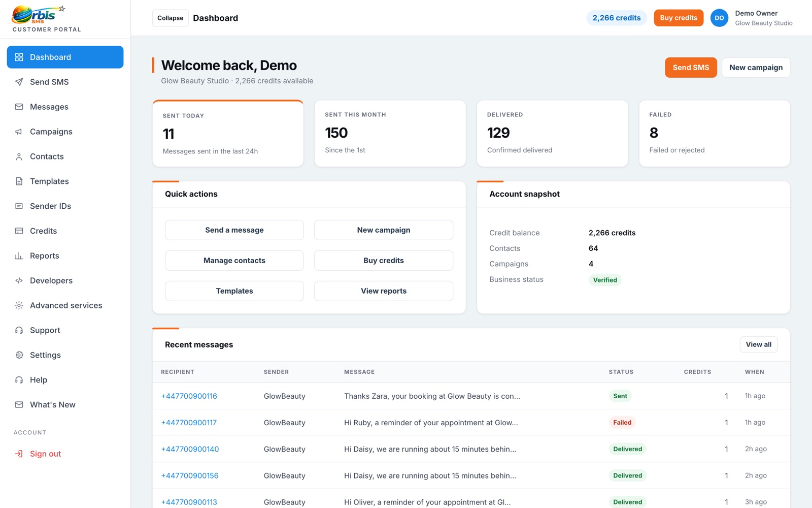Click the Templates document icon
The width and height of the screenshot is (812, 508).
19,181
